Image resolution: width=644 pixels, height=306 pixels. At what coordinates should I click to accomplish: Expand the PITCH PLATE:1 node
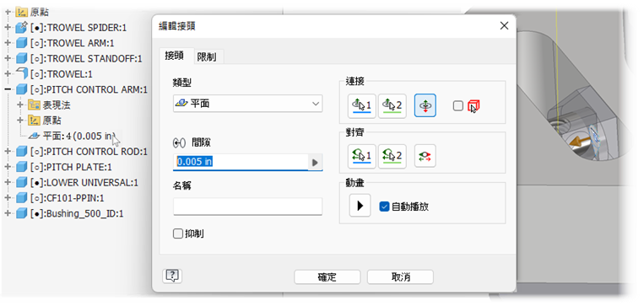[8, 167]
